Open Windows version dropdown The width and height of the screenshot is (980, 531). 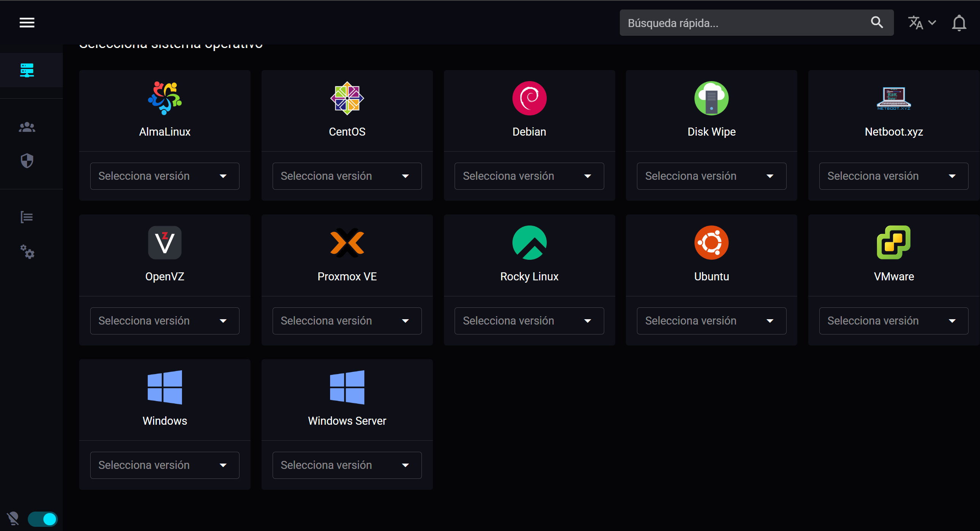pyautogui.click(x=165, y=465)
